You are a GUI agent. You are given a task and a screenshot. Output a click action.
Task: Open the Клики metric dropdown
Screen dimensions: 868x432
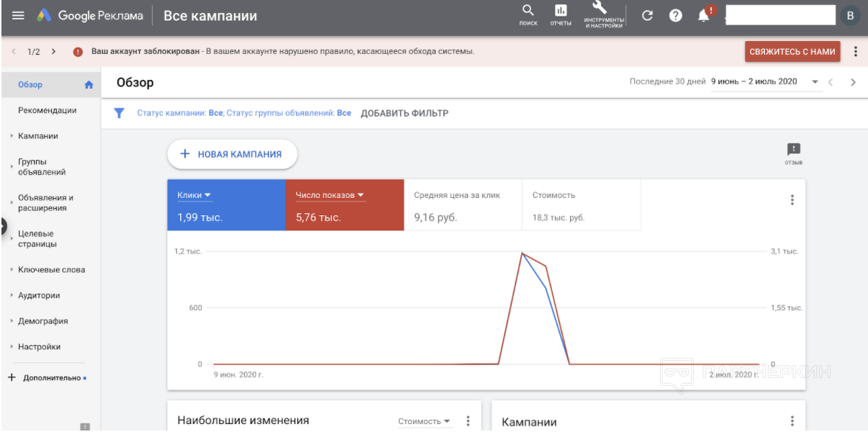click(194, 195)
